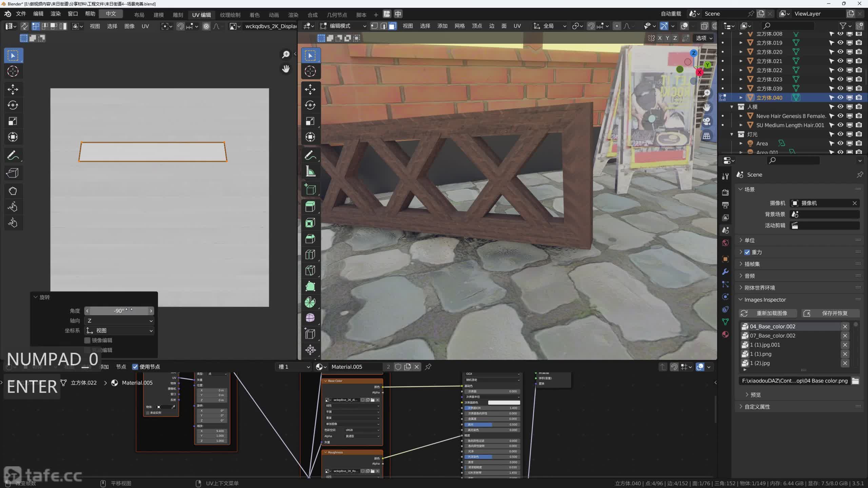Remove 04_Base_color.002 from image list
This screenshot has width=868, height=488.
(x=845, y=326)
